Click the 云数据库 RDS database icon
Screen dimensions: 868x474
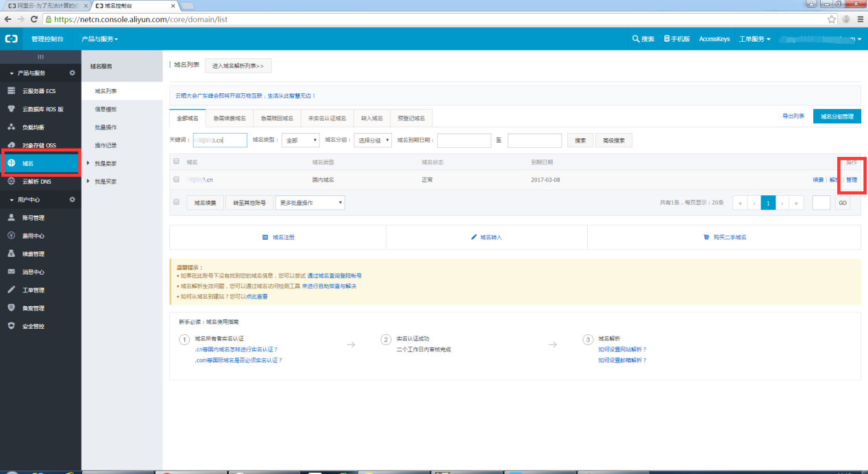coord(11,109)
